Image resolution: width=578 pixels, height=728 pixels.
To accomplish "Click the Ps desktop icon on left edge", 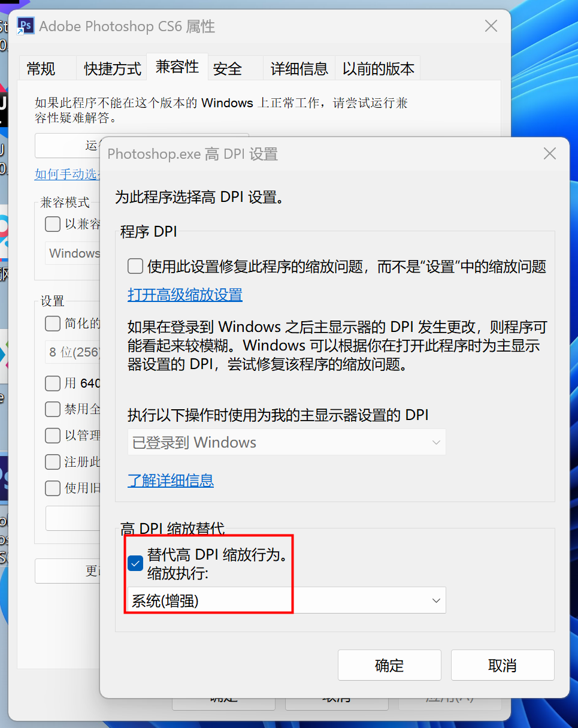I will coord(4,478).
